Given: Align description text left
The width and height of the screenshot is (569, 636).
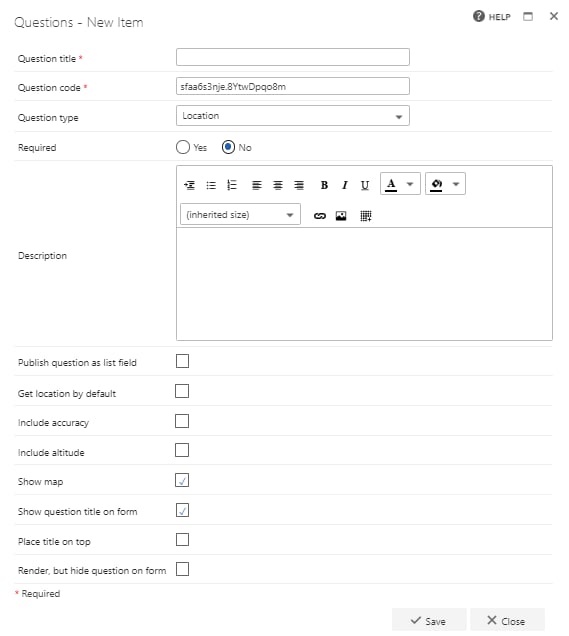Looking at the screenshot, I should coord(256,185).
